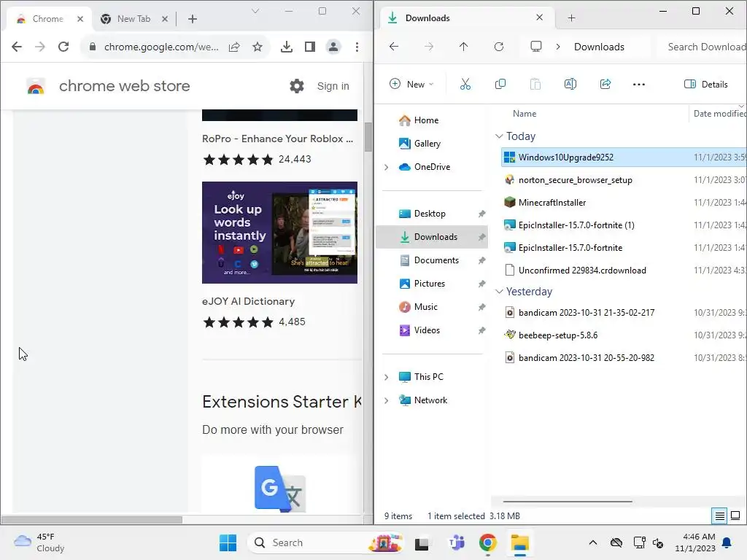747x560 pixels.
Task: Close the New Tab tab in Chrome
Action: tap(164, 19)
